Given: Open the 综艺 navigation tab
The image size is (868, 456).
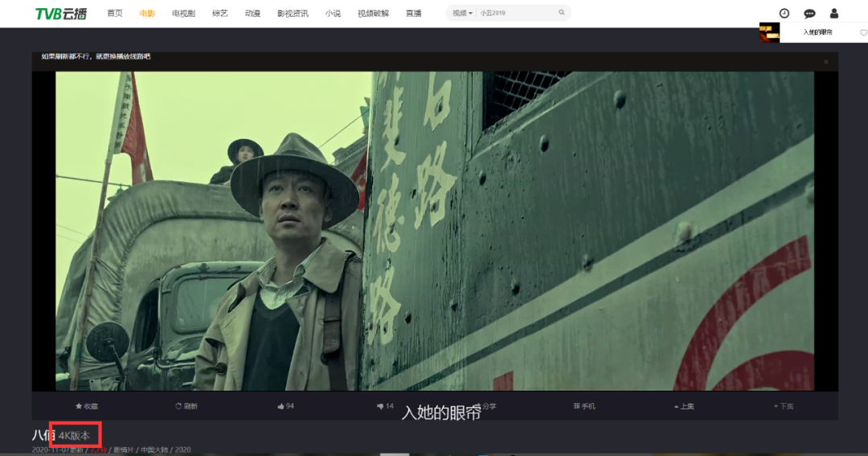Looking at the screenshot, I should (x=219, y=14).
